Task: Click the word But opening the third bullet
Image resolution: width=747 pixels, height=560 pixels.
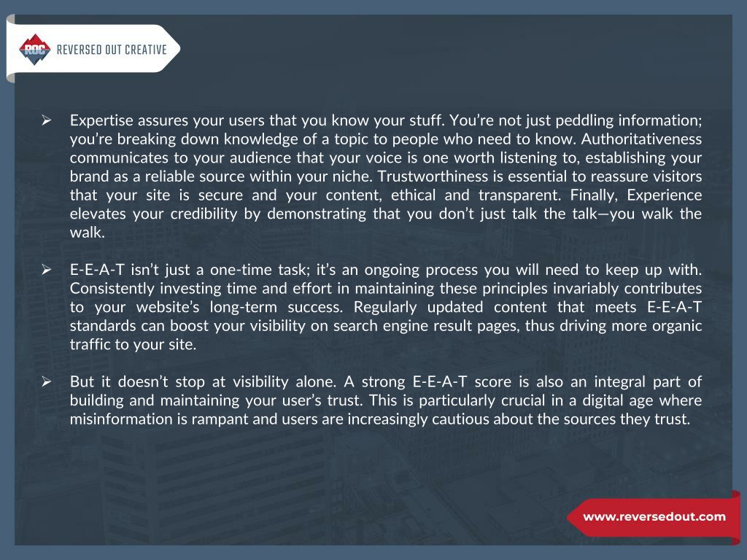Action: (82, 382)
